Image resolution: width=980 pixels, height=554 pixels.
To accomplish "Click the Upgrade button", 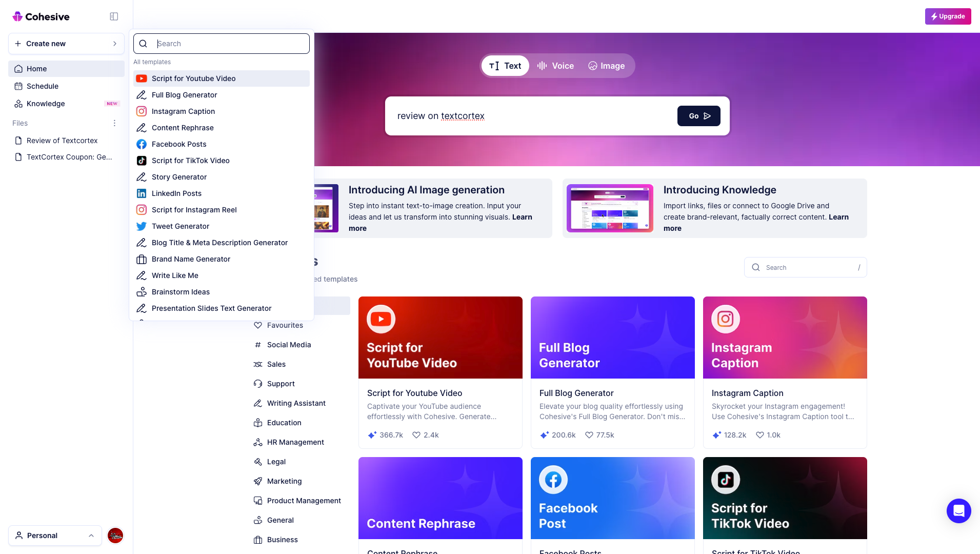I will 948,16.
